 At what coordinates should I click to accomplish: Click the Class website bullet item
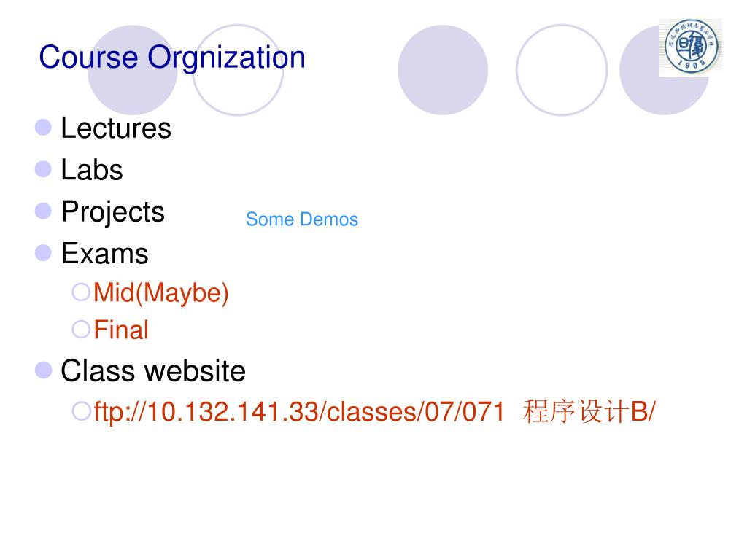click(x=153, y=371)
